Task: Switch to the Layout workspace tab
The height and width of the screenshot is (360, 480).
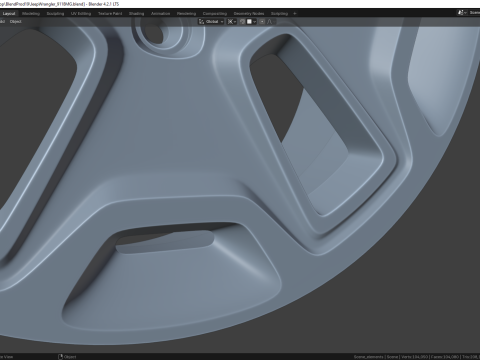Action: coord(9,14)
